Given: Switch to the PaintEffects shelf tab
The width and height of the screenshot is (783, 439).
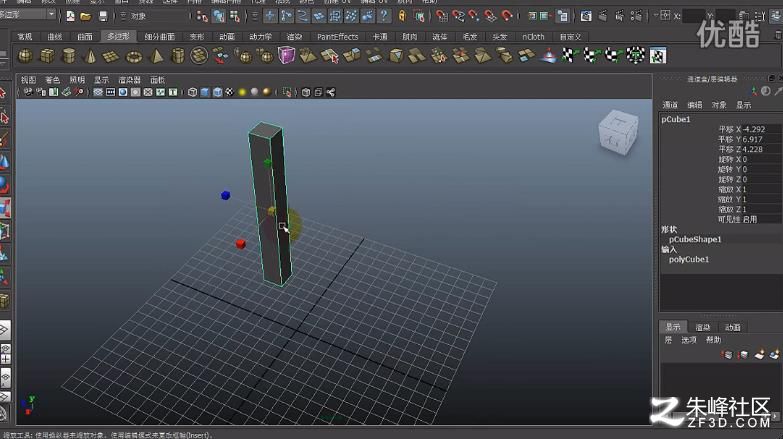Looking at the screenshot, I should tap(338, 36).
